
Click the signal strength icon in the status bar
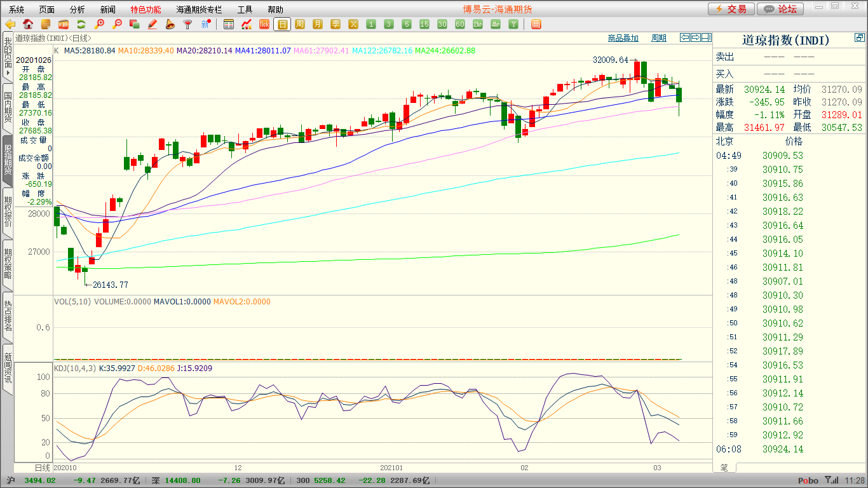click(x=831, y=480)
